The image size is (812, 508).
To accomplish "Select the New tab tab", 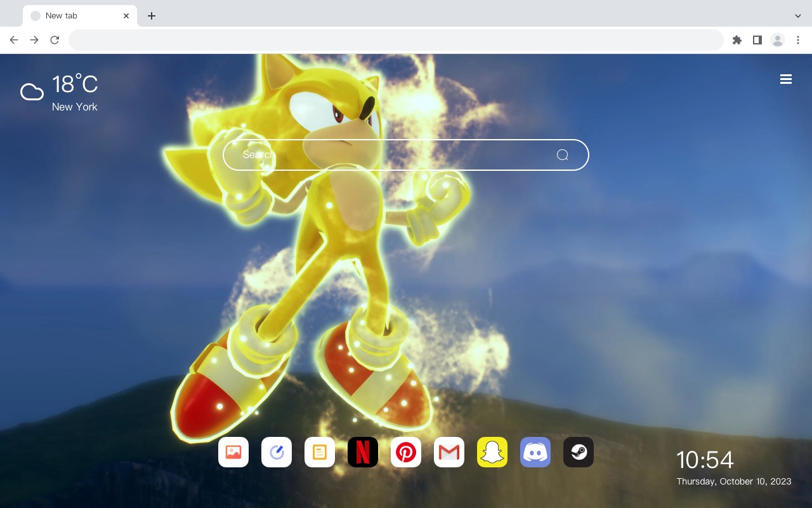I will coord(80,16).
